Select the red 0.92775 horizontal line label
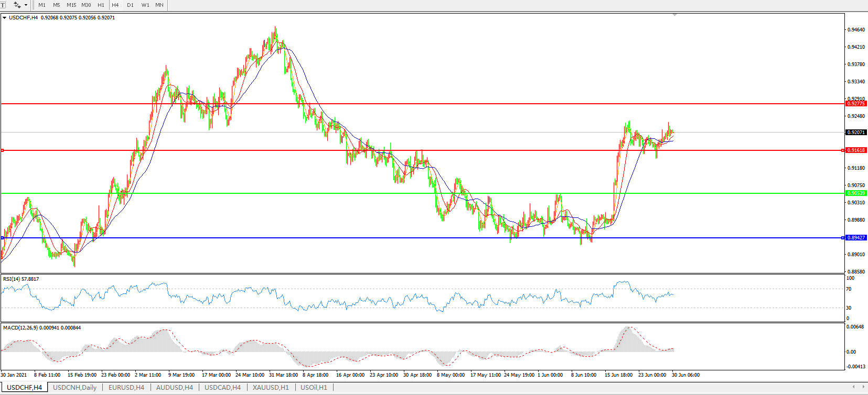 pyautogui.click(x=855, y=104)
